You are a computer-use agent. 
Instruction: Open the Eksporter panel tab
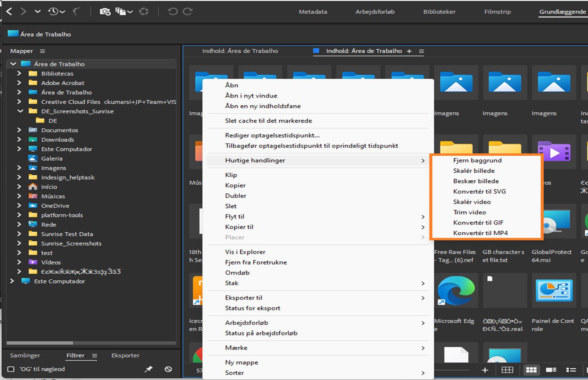click(x=125, y=355)
